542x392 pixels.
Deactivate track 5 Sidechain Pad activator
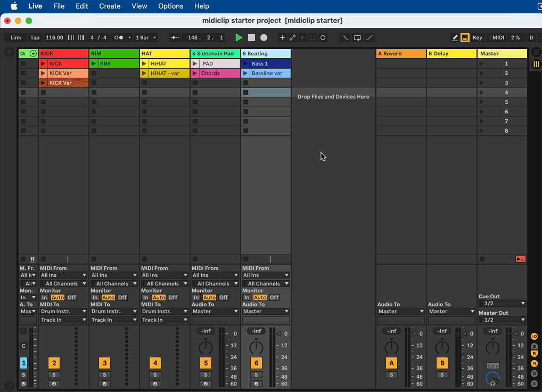point(206,363)
